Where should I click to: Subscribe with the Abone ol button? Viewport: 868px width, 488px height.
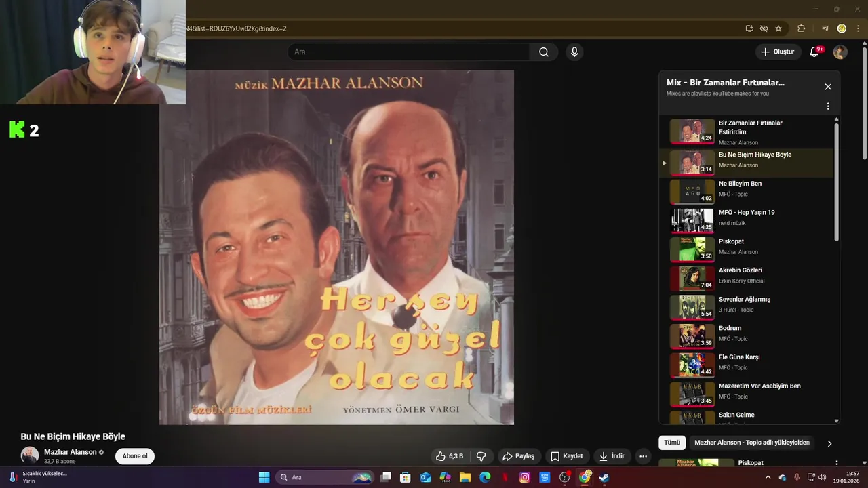pyautogui.click(x=135, y=456)
